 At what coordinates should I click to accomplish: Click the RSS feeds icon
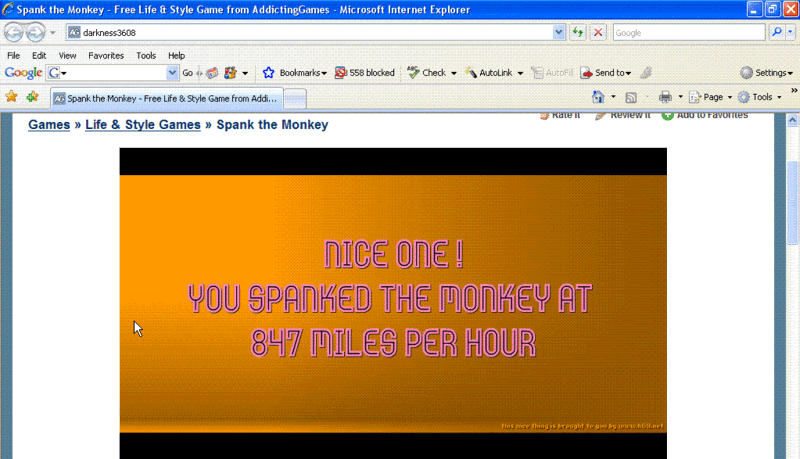point(631,97)
